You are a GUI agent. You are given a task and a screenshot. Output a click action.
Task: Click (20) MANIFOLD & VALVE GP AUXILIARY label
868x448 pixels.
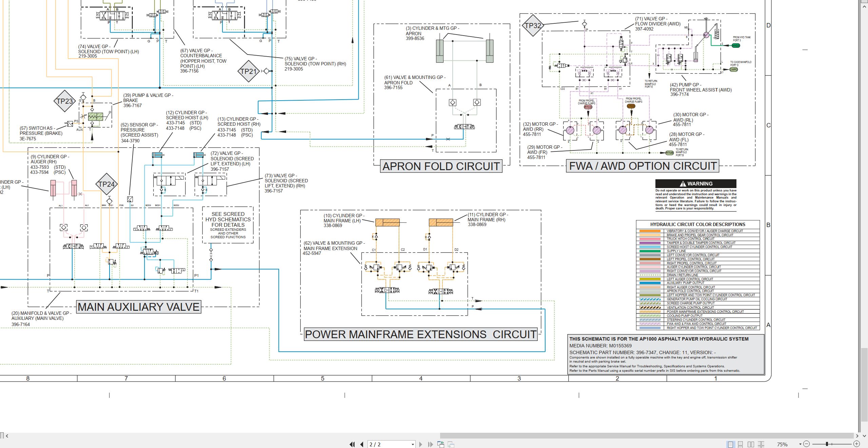(x=41, y=319)
